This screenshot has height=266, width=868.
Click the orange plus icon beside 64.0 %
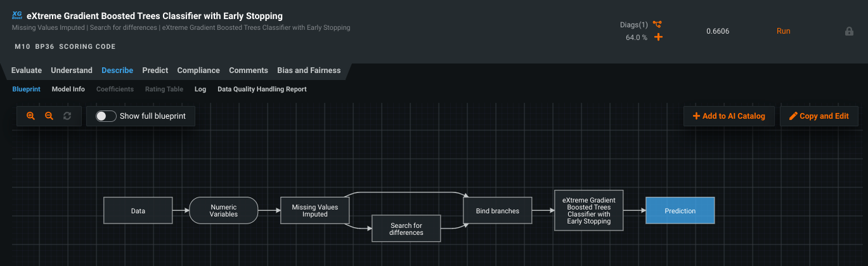(x=658, y=37)
